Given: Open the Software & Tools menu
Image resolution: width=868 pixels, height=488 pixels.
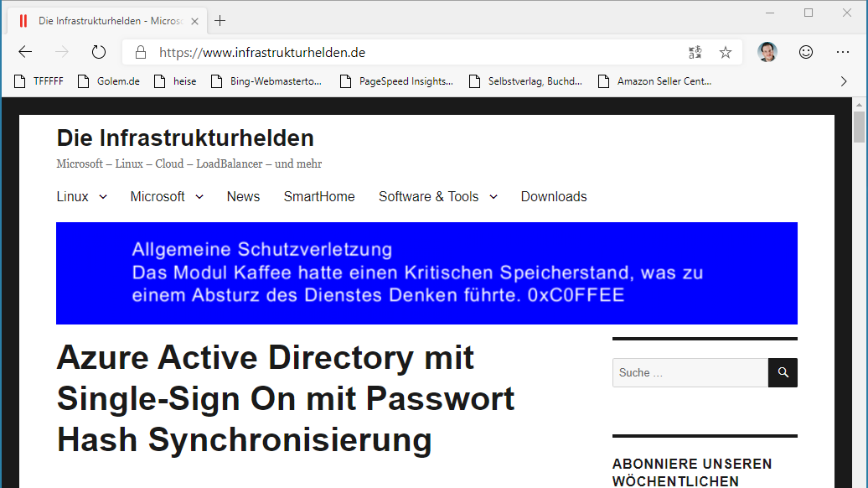Looking at the screenshot, I should coord(428,197).
